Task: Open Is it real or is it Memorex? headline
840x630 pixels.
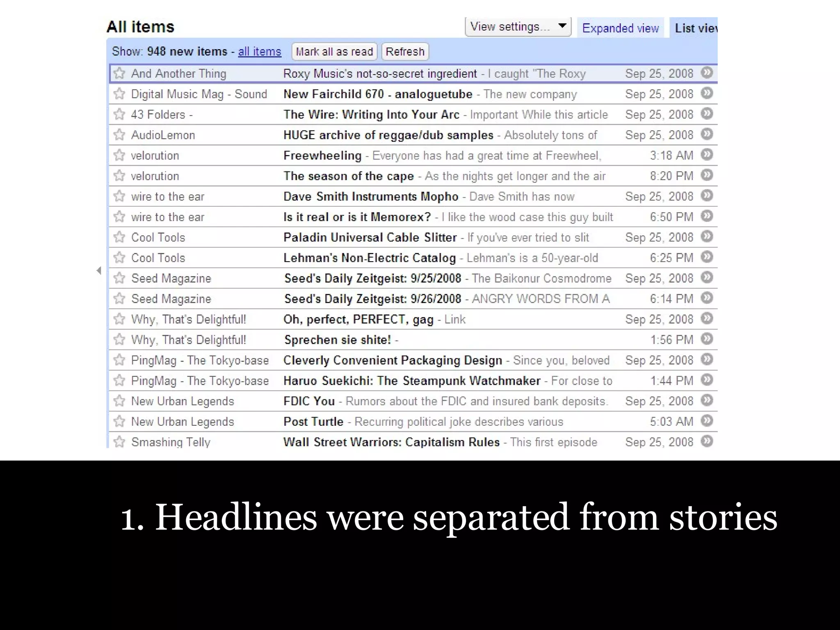Action: coord(357,217)
